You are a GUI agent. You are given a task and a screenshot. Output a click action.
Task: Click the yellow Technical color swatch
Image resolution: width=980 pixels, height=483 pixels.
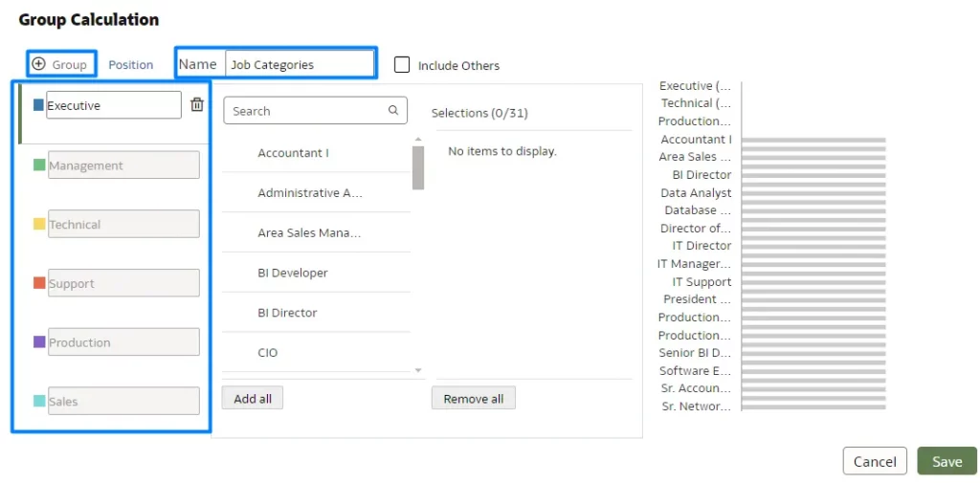[x=39, y=225]
